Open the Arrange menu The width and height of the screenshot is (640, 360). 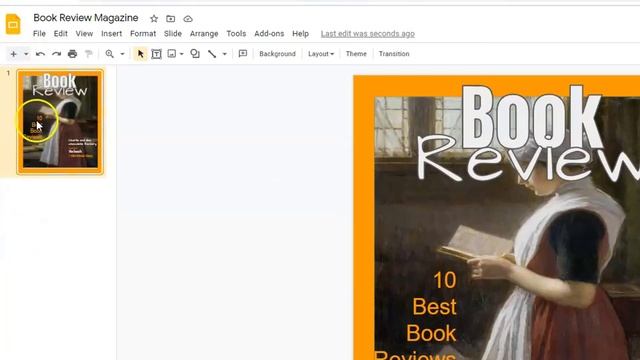pos(204,34)
